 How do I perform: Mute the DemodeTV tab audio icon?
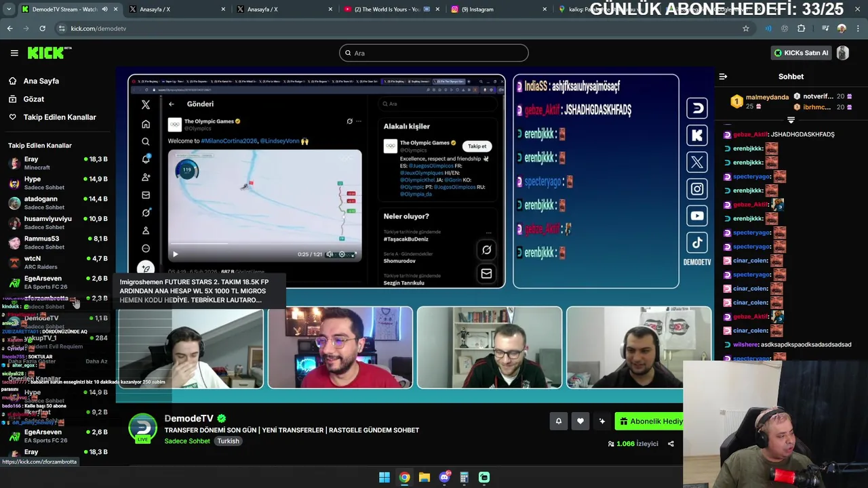click(104, 9)
